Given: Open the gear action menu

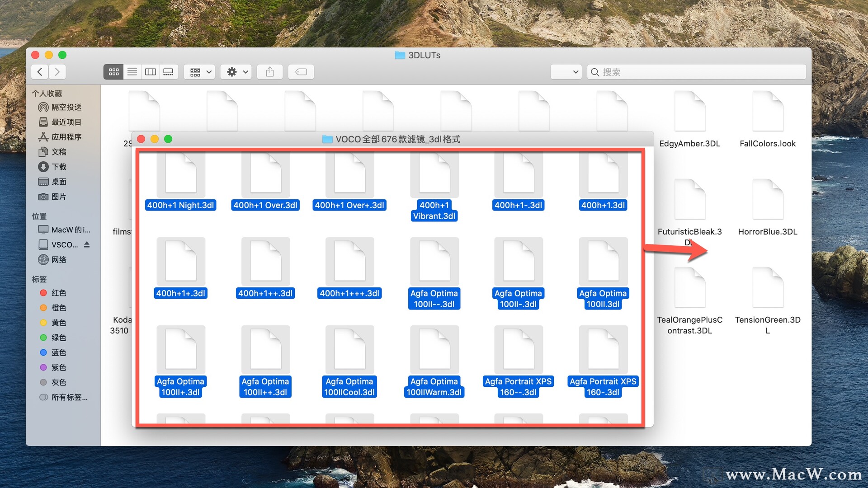Looking at the screenshot, I should pos(236,72).
